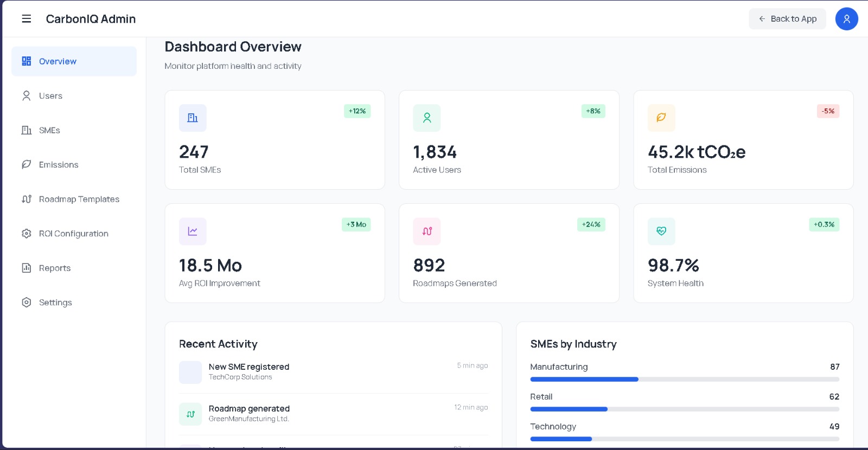This screenshot has height=450, width=868.
Task: Click the icon beside Roadmap generated activity
Action: coord(190,414)
